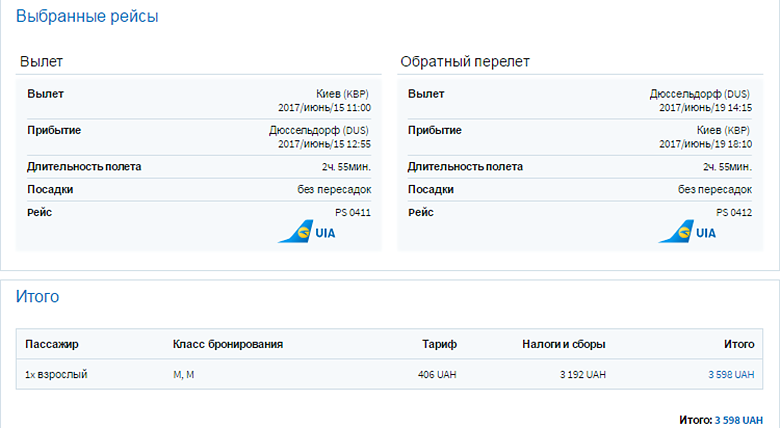
Task: Click the 2017/июнь/19 18:10 arrival time
Action: tap(705, 144)
